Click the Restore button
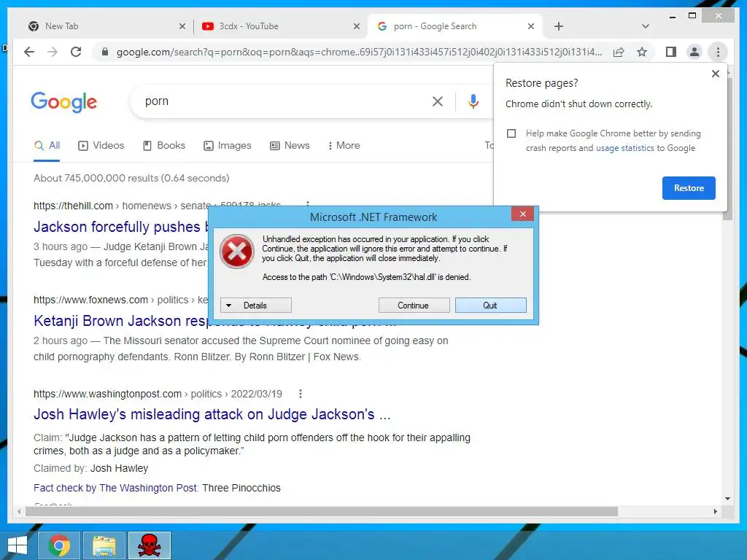 (x=689, y=188)
